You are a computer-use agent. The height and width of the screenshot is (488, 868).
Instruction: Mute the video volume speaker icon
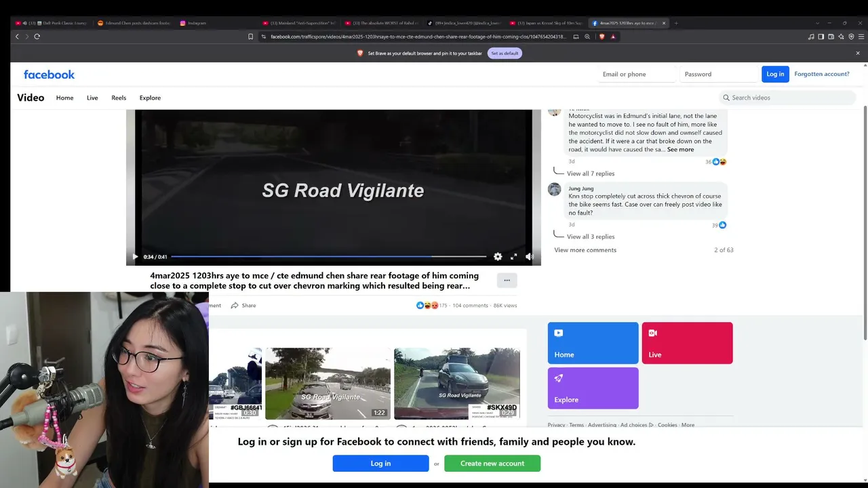530,257
